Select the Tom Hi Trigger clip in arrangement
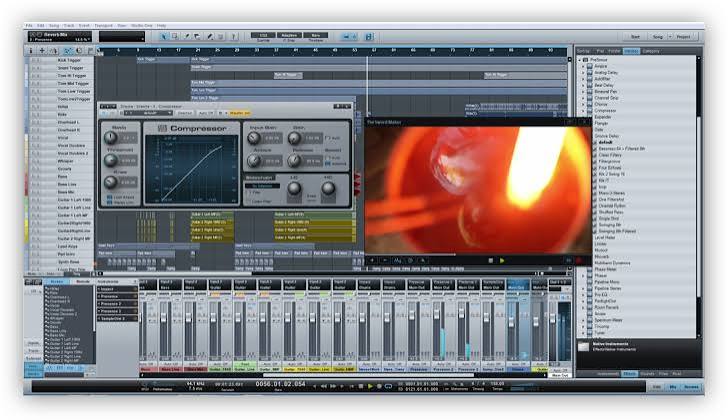The width and height of the screenshot is (728, 420). coord(288,75)
